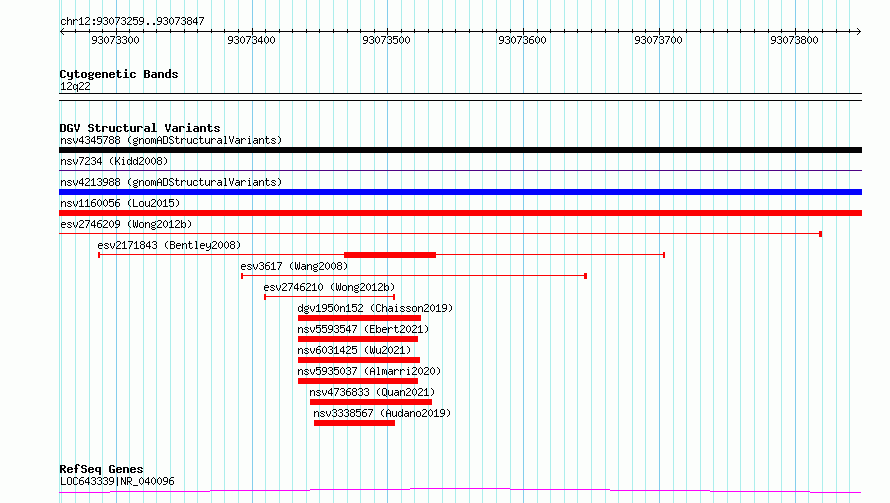Click the thin purple nsv7234 variant line
Viewport: 890px width, 503px height.
(x=460, y=170)
